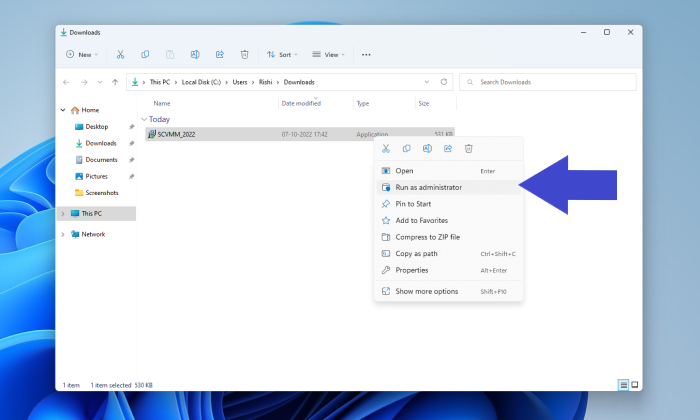
Task: Unpin Desktop from quick access
Action: click(132, 127)
